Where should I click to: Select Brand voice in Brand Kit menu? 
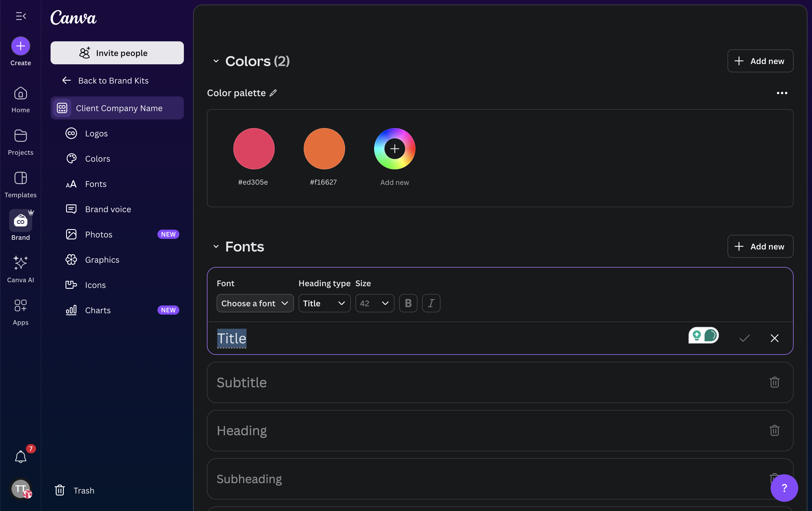click(x=117, y=209)
